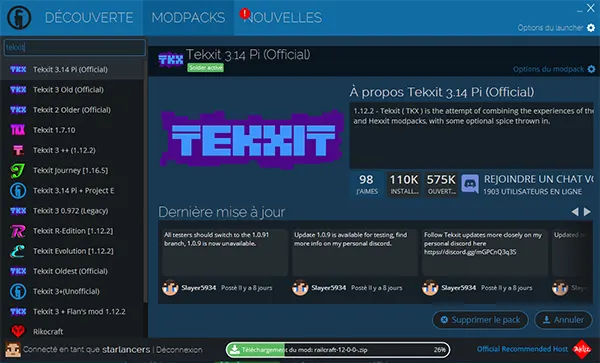Click the 98 J'aimes like counter

pyautogui.click(x=366, y=184)
